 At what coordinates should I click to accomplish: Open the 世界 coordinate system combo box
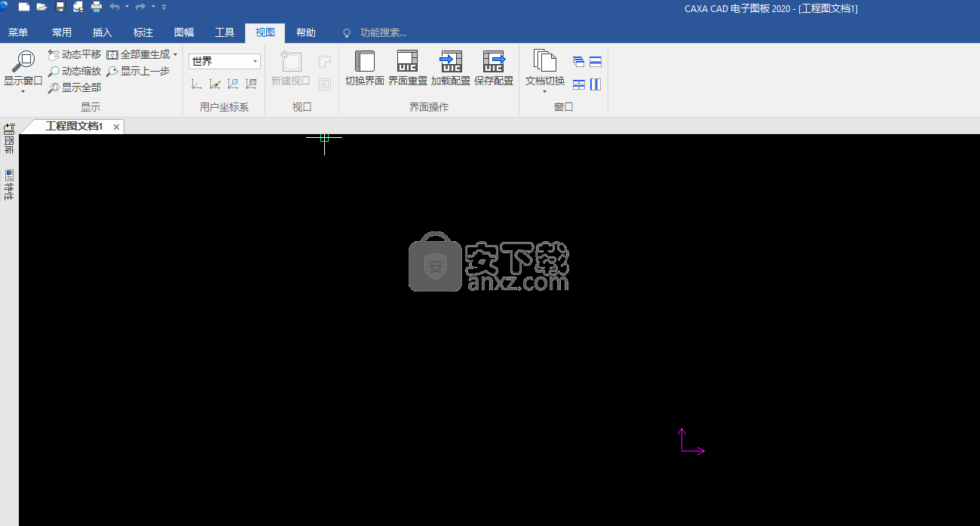point(225,61)
